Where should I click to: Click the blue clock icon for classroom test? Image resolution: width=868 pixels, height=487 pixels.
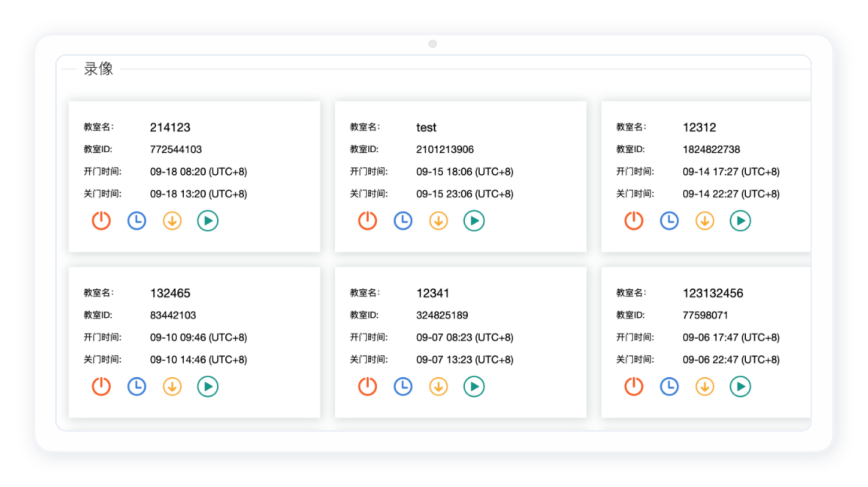[403, 221]
